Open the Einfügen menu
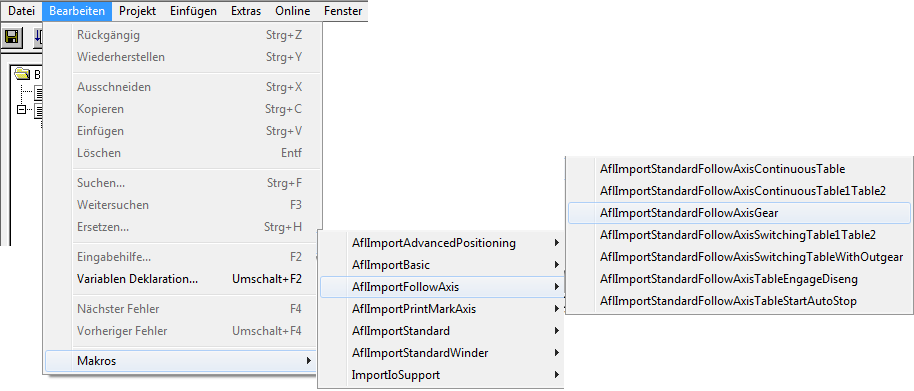 (194, 10)
